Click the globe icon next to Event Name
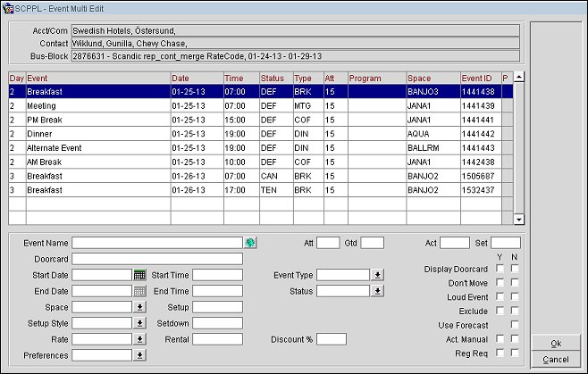588x374 pixels. coord(249,242)
